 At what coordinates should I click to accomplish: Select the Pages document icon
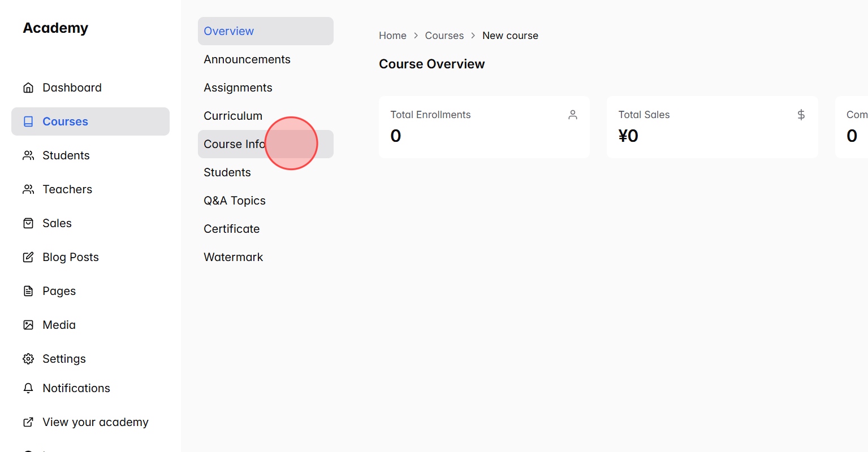coord(28,290)
